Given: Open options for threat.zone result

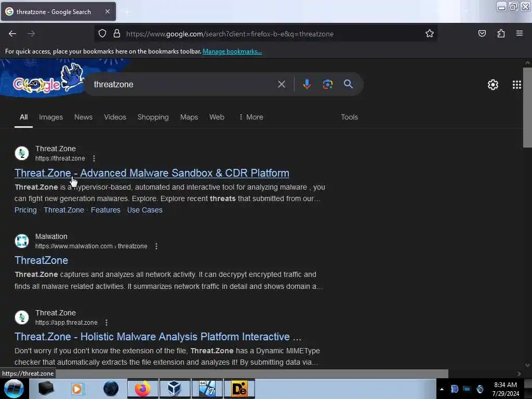Looking at the screenshot, I should pos(94,158).
